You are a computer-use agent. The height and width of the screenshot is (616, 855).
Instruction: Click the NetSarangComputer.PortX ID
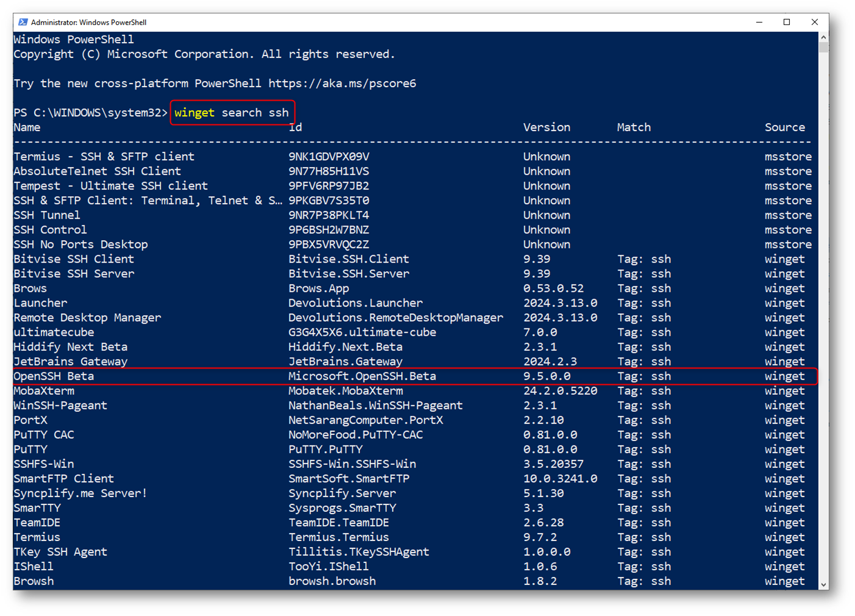pos(366,420)
